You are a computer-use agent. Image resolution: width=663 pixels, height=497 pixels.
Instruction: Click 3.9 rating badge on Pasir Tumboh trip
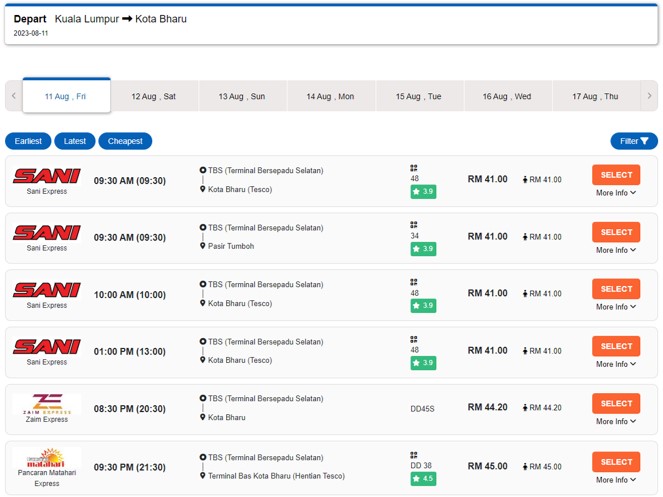[423, 249]
